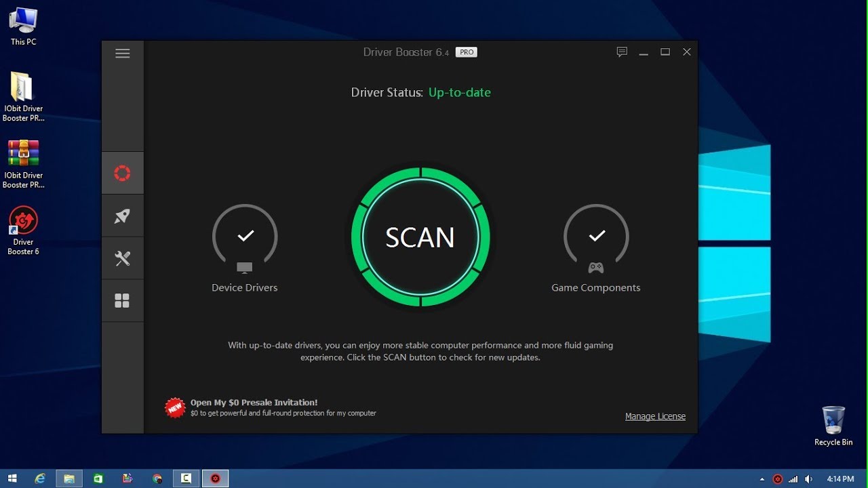Click the Game Components label
Viewport: 868px width, 488px height.
596,287
